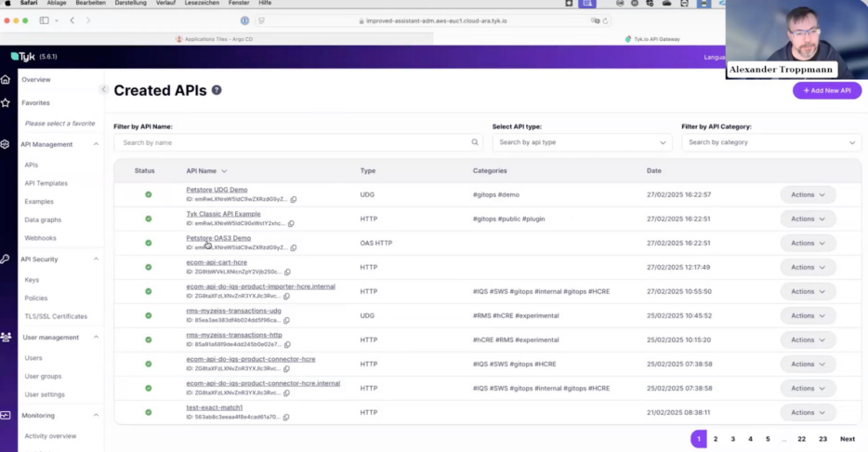
Task: Open Actions menu for test-exact-match1
Action: coord(808,412)
